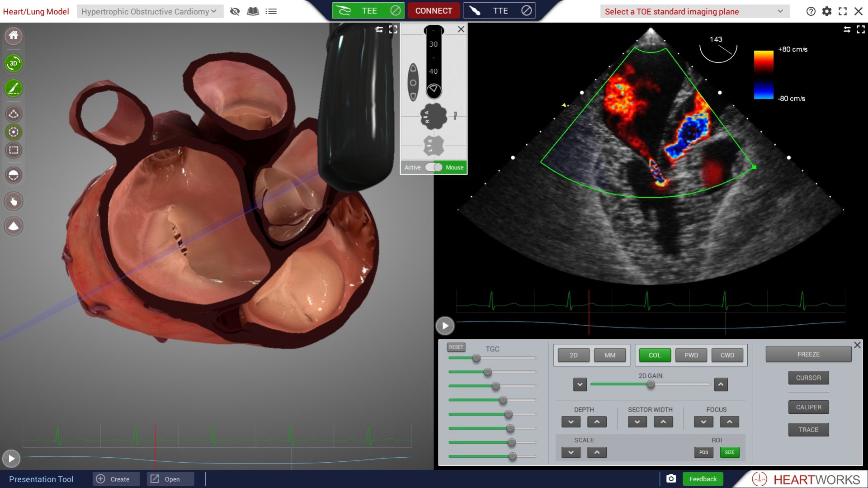Click the CURSOR button

(x=808, y=378)
